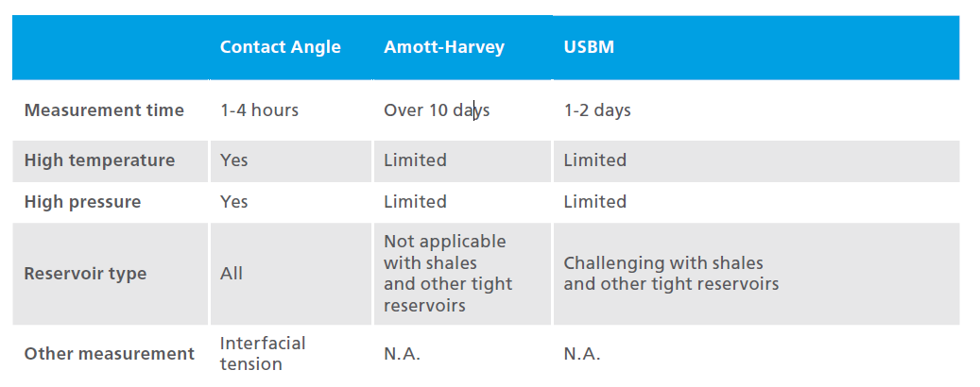The width and height of the screenshot is (980, 387).
Task: Select the Amott-Harvey column header
Action: [x=443, y=47]
